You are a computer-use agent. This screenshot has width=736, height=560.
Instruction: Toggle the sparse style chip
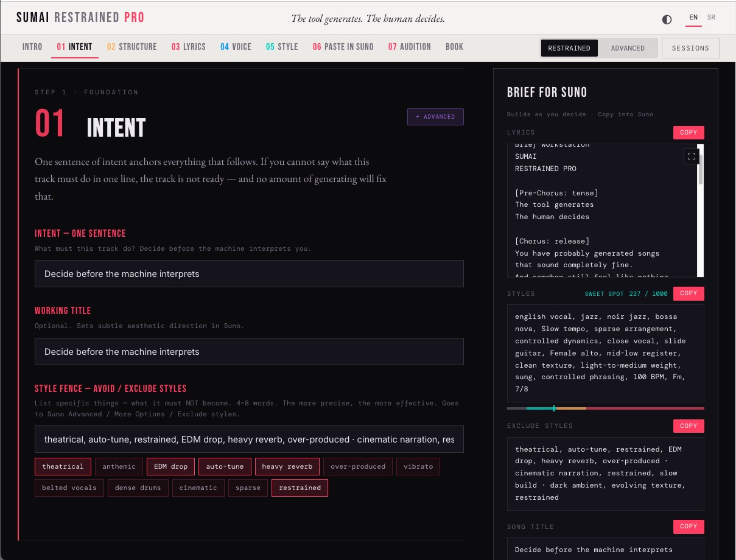coord(248,488)
